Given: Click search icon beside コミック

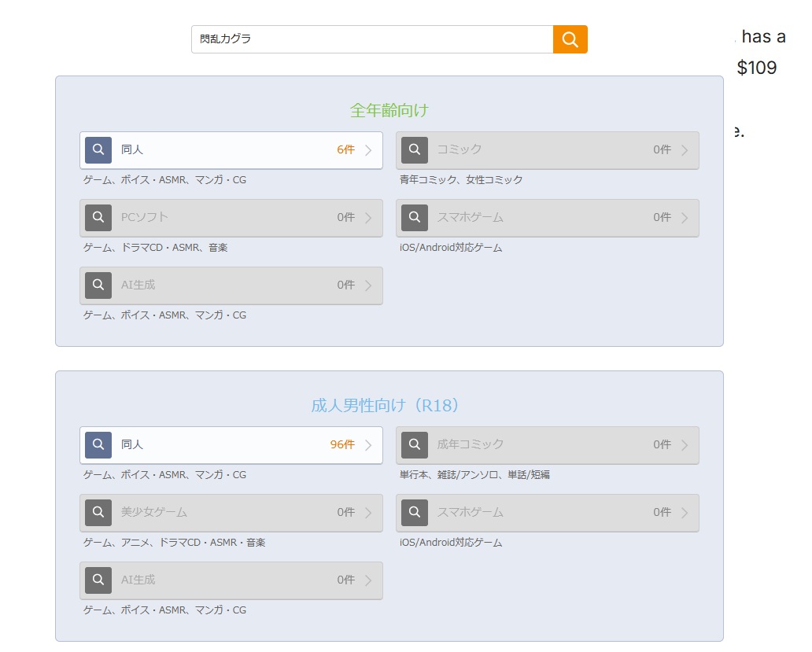Looking at the screenshot, I should [x=415, y=150].
